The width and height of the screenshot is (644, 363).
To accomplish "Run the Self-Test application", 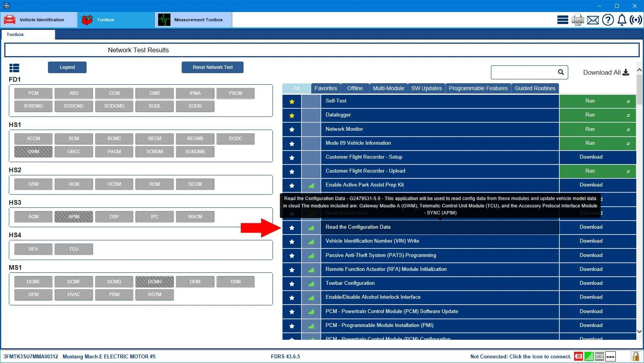I will click(x=598, y=101).
